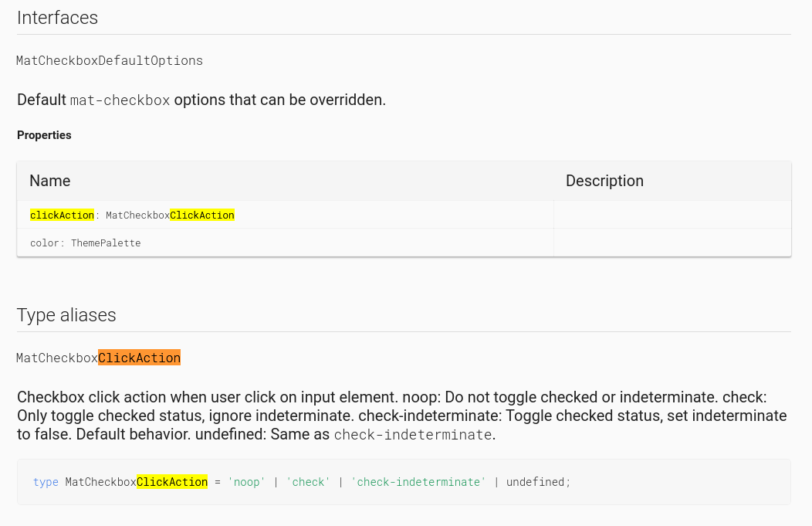Click the empty Description cell of clickAction row
812x526 pixels.
(x=672, y=215)
